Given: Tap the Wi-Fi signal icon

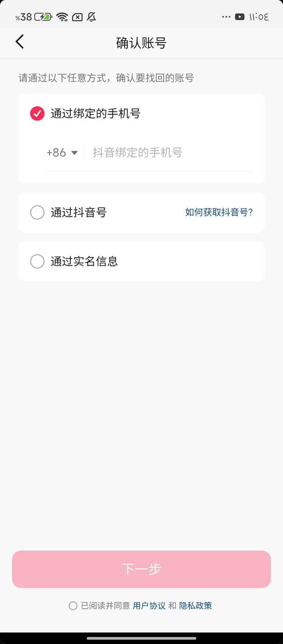Looking at the screenshot, I should (x=62, y=17).
